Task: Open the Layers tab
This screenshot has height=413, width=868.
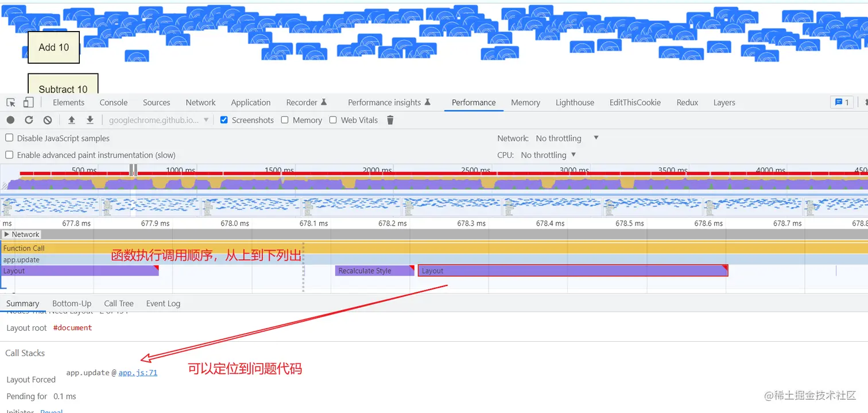Action: (x=724, y=102)
